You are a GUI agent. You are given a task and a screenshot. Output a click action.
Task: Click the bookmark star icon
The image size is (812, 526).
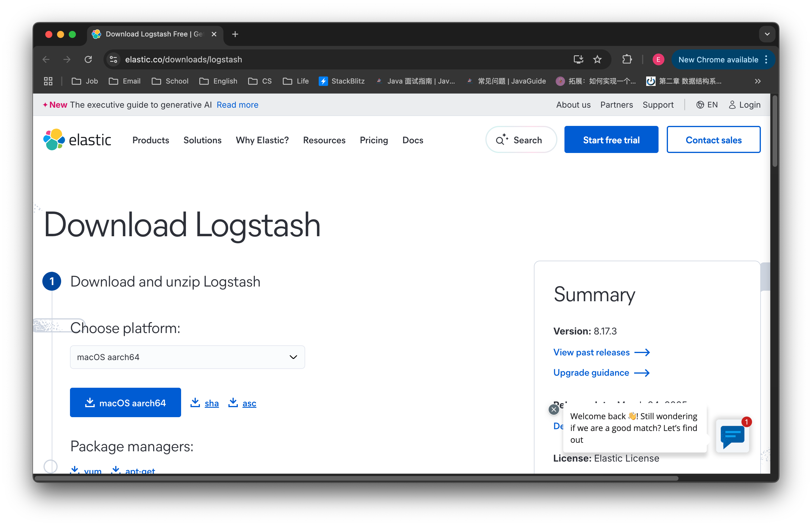[597, 59]
